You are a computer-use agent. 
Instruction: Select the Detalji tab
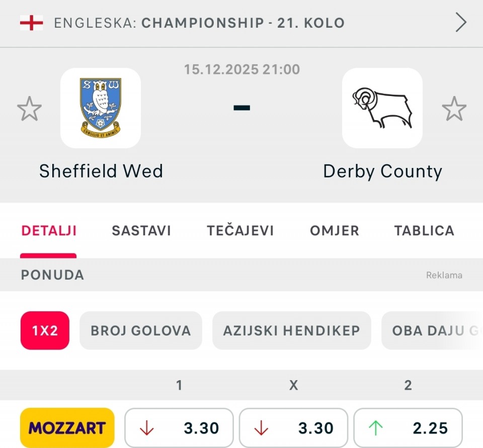tap(49, 231)
